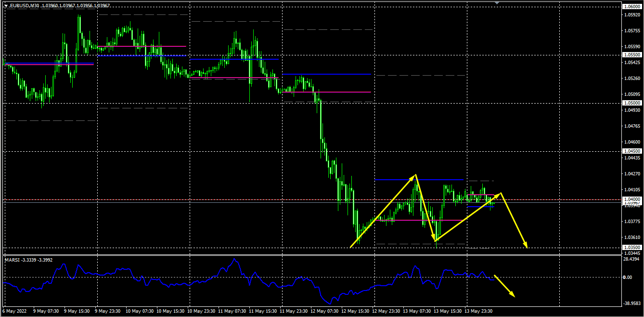Image resolution: width=644 pixels, height=317 pixels.
Task: Click the 28.4394 value on MARSI scale
Action: 631,259
